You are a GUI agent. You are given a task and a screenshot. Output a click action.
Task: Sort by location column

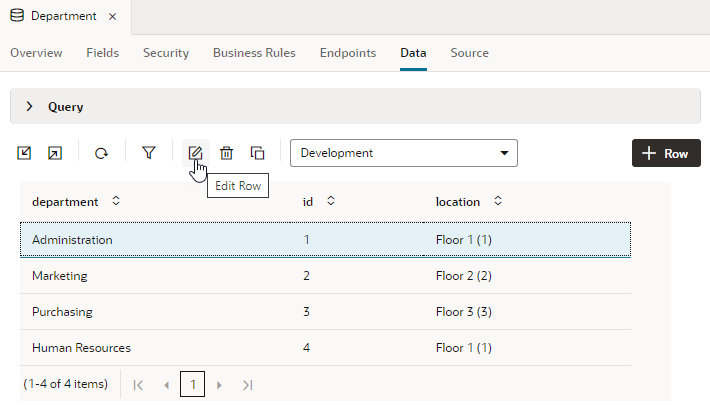coord(497,201)
